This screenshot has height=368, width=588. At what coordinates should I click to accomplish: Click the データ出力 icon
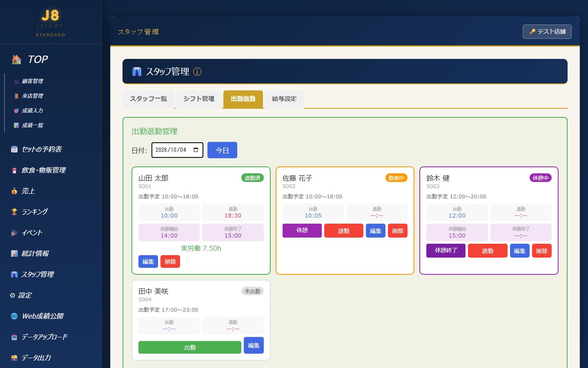(14, 358)
